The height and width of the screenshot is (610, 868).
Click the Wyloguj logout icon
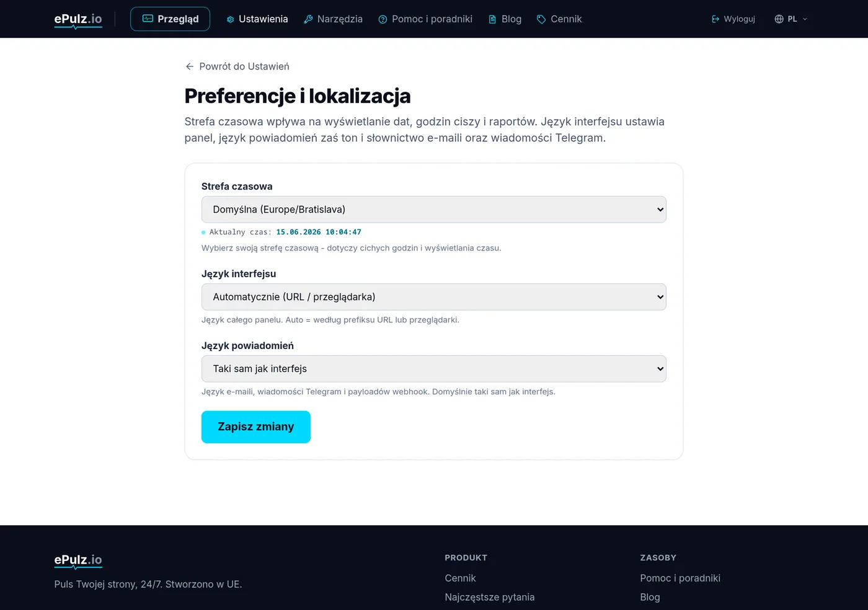[715, 19]
